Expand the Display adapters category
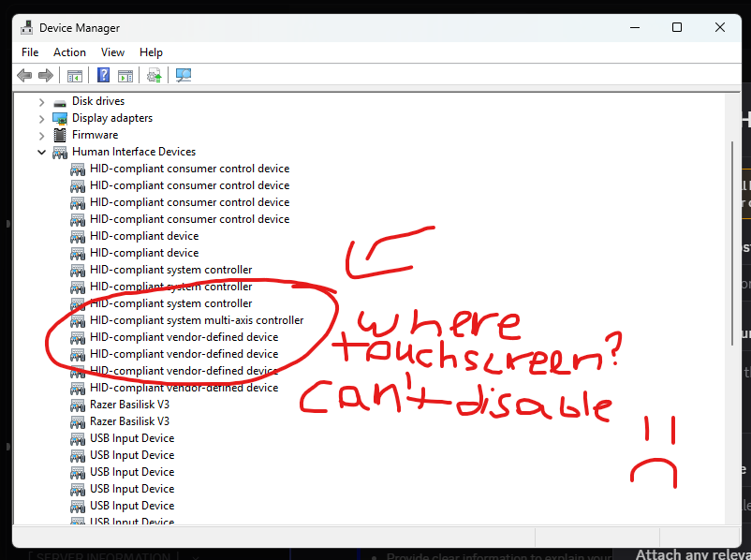The height and width of the screenshot is (560, 751). [41, 117]
